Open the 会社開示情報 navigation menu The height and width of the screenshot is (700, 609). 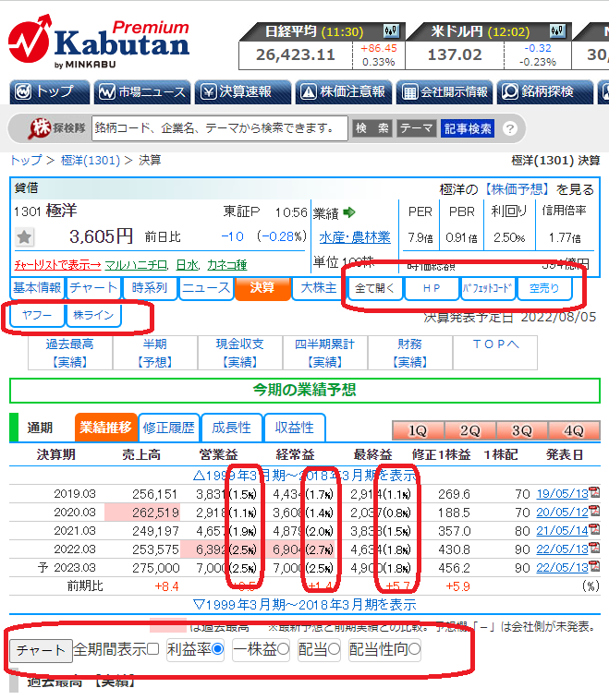click(x=445, y=92)
